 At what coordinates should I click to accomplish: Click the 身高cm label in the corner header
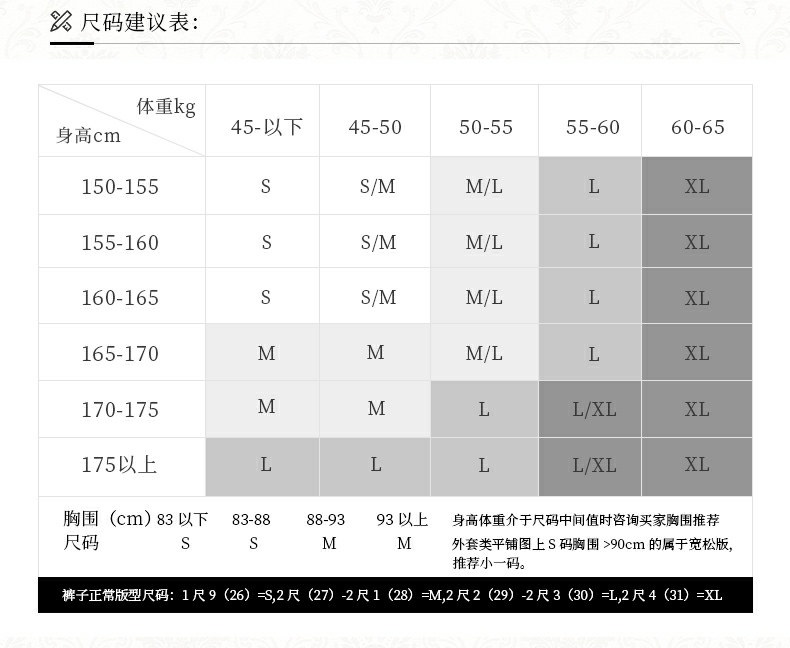tap(88, 136)
